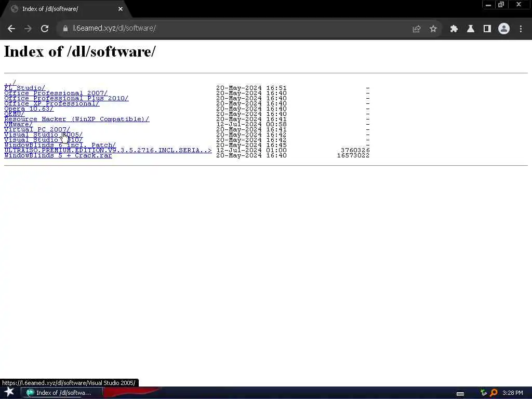Click the file size 3760326
The height and width of the screenshot is (399, 532).
point(355,150)
